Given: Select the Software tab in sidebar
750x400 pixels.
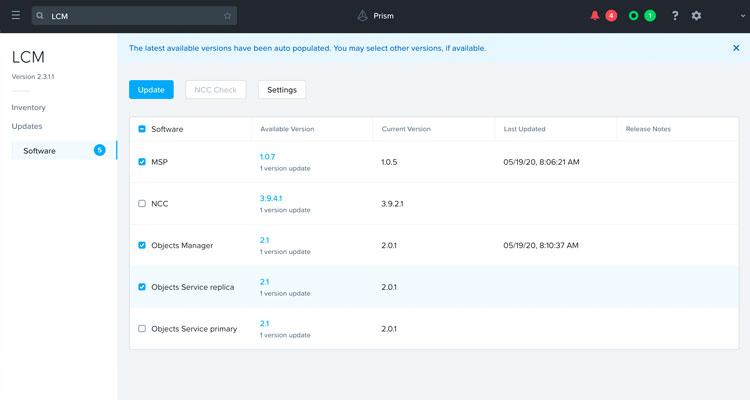Looking at the screenshot, I should (40, 150).
